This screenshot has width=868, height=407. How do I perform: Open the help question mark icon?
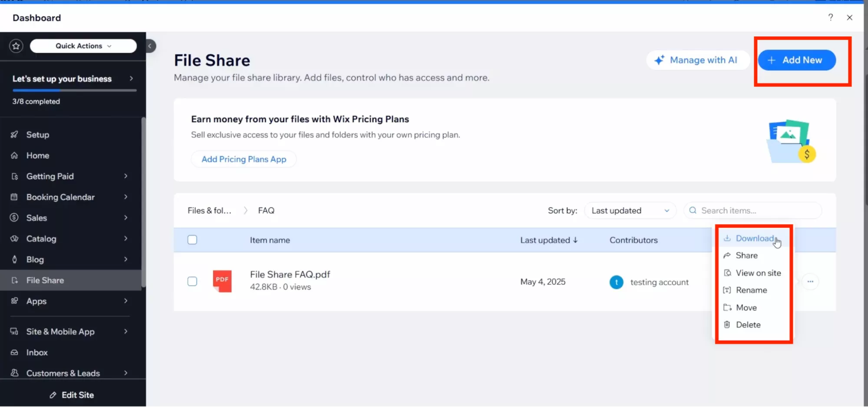click(x=830, y=17)
